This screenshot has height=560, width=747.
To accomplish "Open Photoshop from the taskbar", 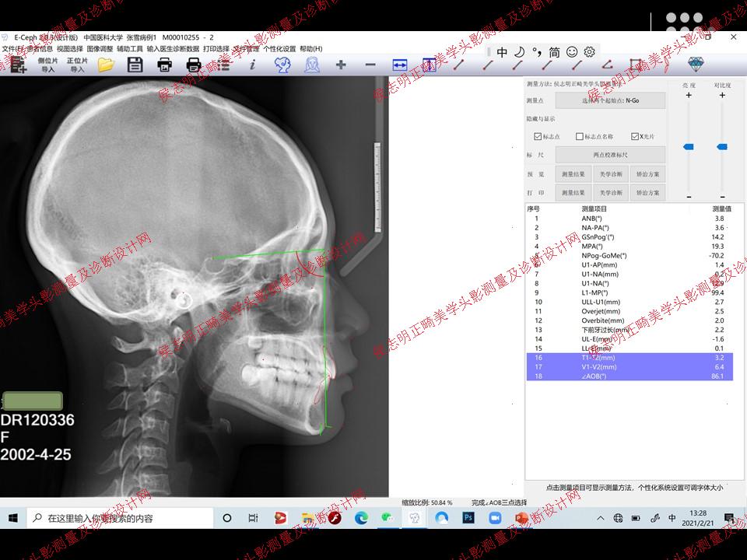I will (468, 518).
